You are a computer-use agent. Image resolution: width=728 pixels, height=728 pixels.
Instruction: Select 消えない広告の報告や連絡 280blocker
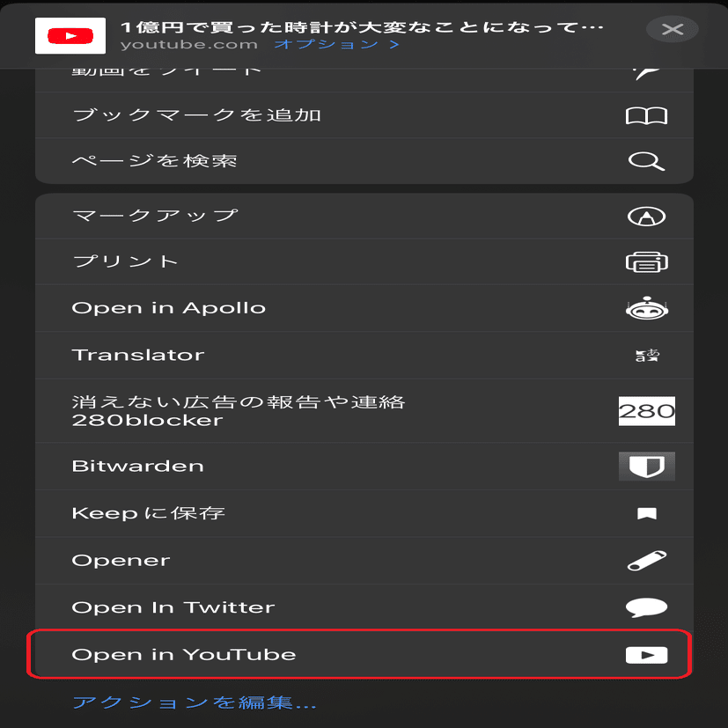[364, 411]
